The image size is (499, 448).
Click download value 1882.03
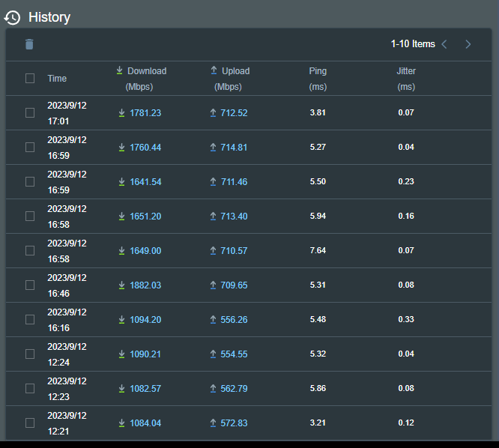click(x=145, y=285)
